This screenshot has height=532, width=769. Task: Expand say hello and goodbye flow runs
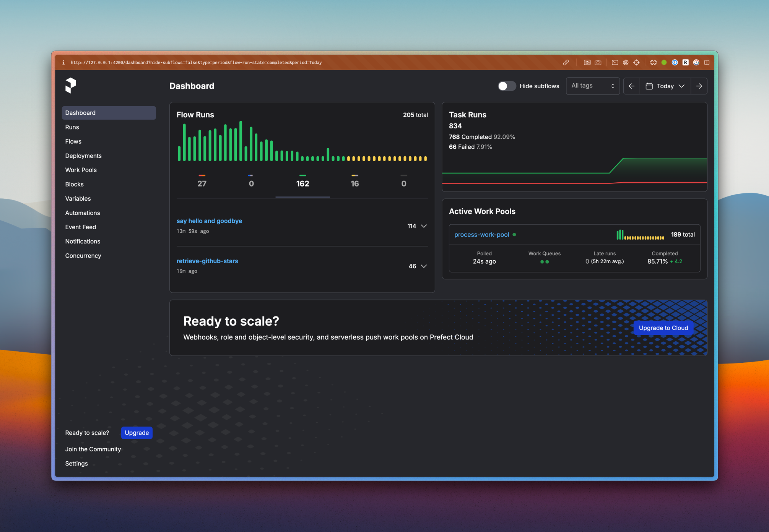point(424,226)
